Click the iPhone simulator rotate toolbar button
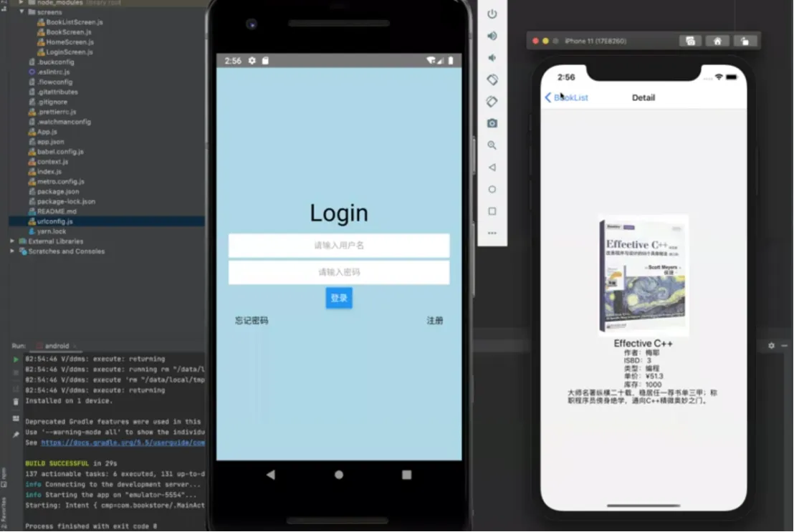Image resolution: width=794 pixels, height=532 pixels. (745, 41)
